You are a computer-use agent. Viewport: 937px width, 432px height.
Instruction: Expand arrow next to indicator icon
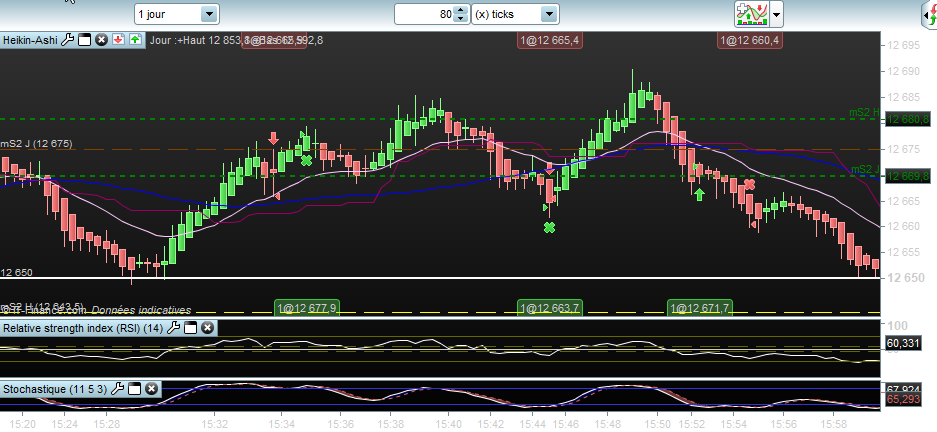[776, 14]
